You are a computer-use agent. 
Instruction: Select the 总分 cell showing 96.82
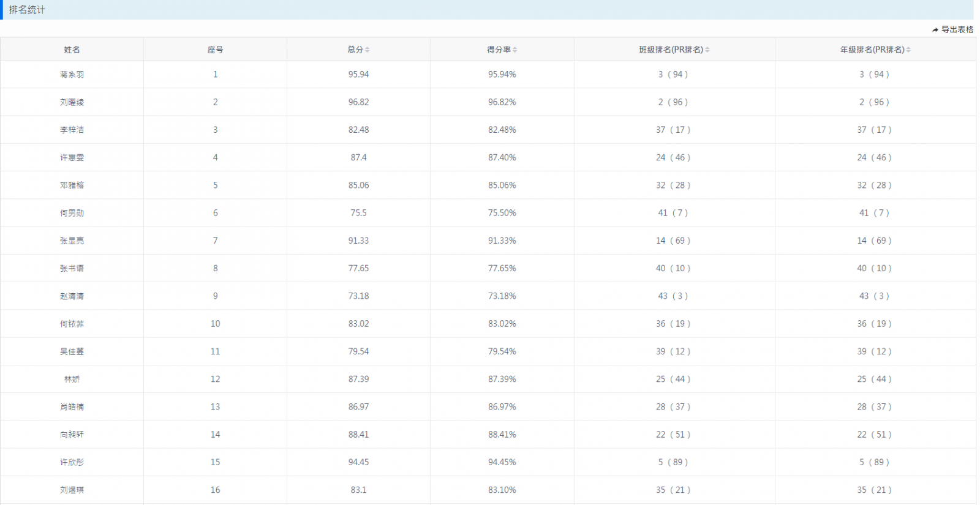(358, 102)
